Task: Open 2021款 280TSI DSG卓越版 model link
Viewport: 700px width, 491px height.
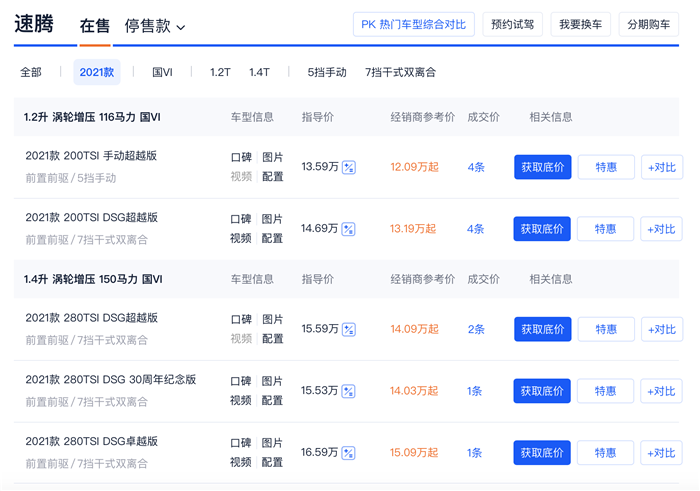Action: [92, 441]
